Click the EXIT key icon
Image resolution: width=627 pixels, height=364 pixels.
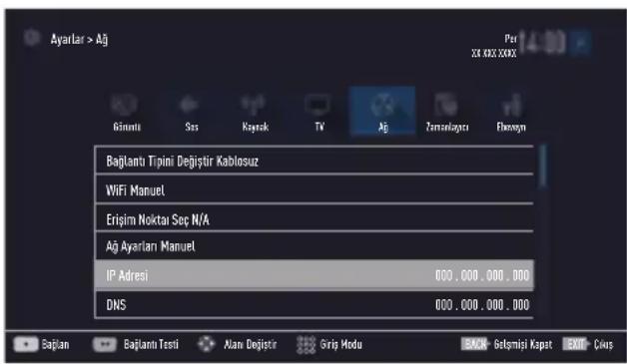pyautogui.click(x=575, y=344)
